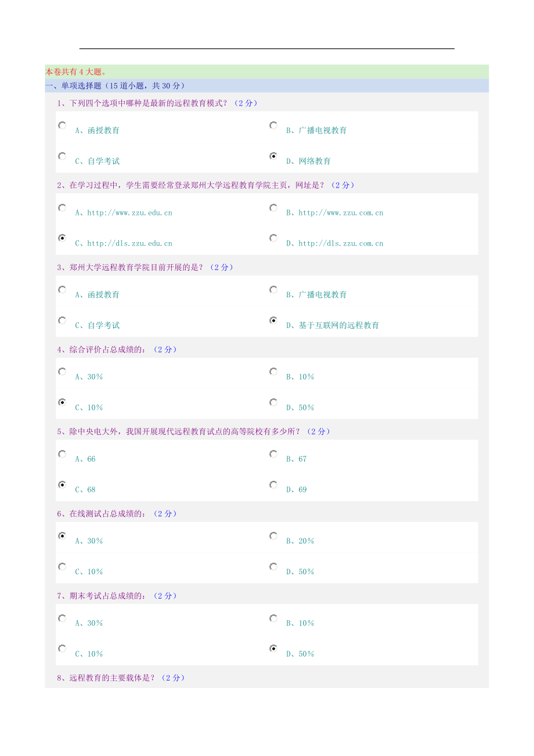534x756 pixels.
Task: Pick answer C 68 in question 5
Action: coord(62,484)
